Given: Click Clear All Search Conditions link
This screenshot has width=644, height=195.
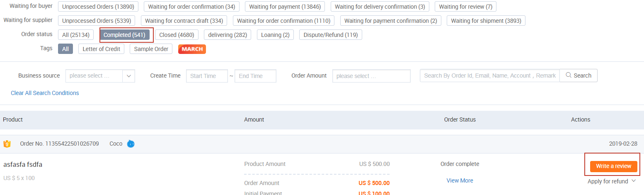Looking at the screenshot, I should (x=45, y=93).
